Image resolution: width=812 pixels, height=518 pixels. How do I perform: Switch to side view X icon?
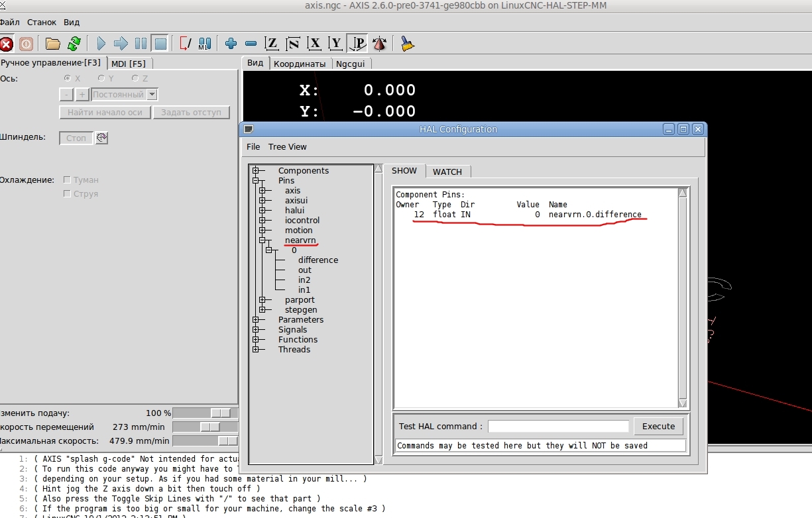[314, 44]
